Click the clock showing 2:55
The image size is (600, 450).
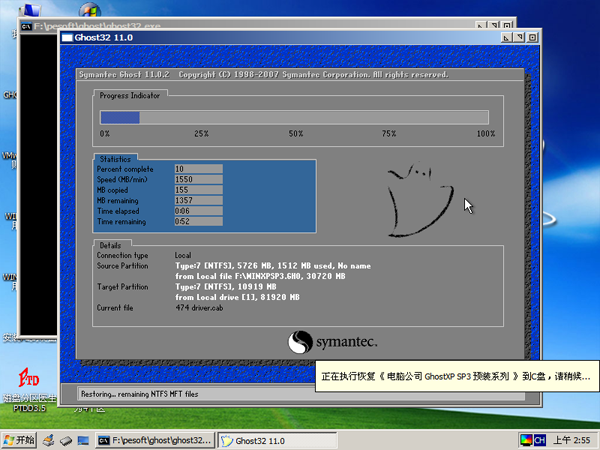point(572,440)
